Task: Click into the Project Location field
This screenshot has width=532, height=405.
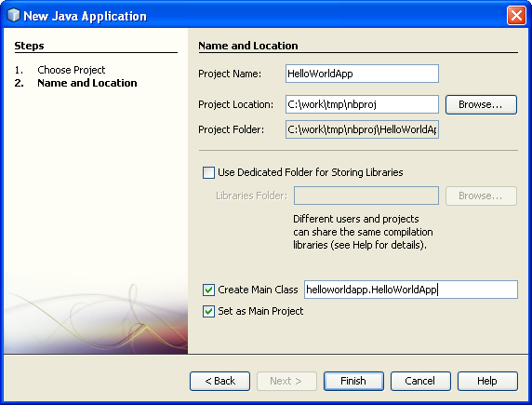Action: (362, 104)
